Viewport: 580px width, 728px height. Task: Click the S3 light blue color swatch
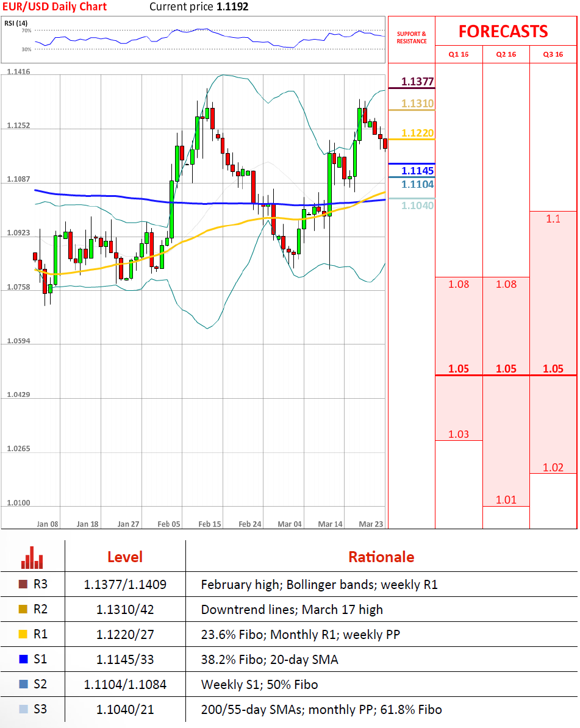pos(23,710)
